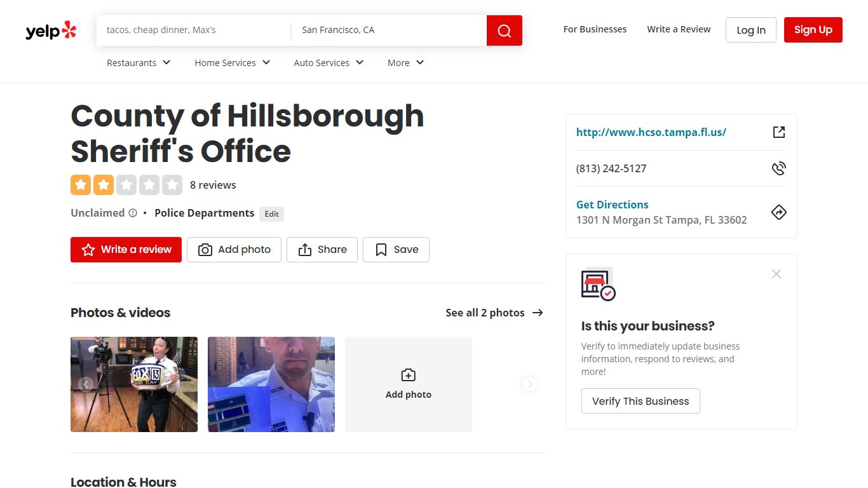Dismiss the 'Is this your business?' card

776,274
